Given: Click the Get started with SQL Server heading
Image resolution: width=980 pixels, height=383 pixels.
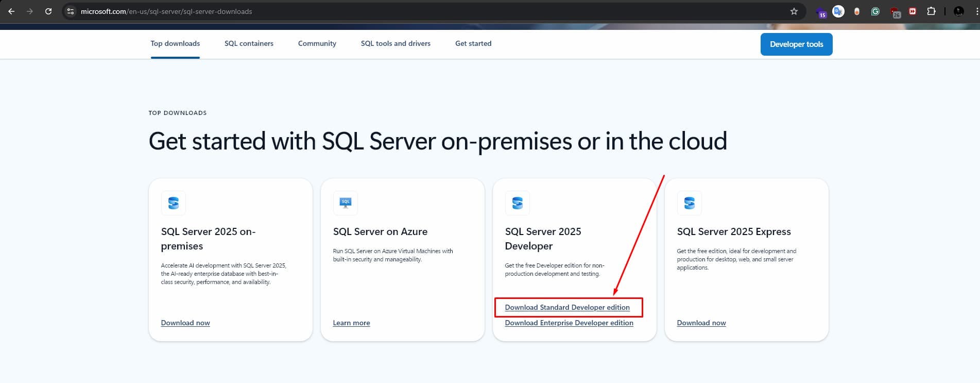Looking at the screenshot, I should (x=438, y=141).
